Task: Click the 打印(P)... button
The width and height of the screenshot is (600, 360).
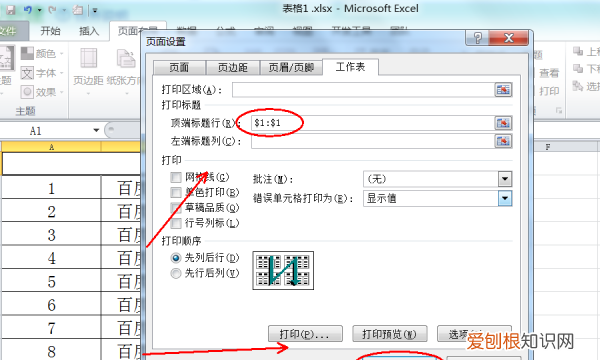Action: pos(305,334)
